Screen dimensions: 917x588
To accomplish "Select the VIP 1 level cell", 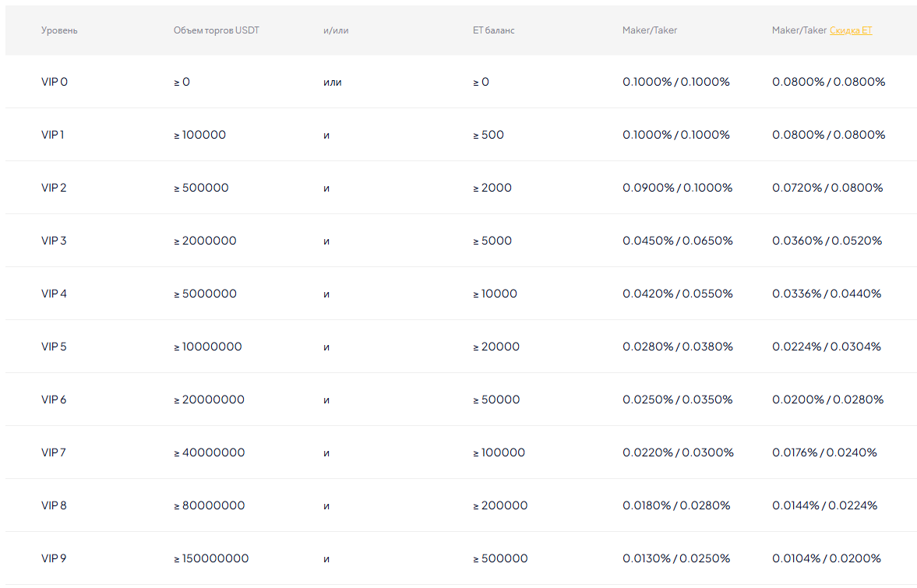I will [53, 135].
